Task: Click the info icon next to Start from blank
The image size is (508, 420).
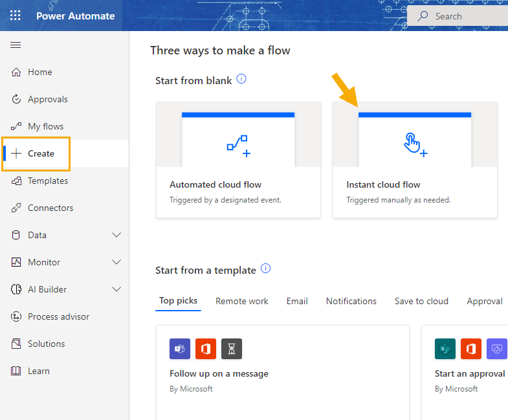Action: click(241, 79)
